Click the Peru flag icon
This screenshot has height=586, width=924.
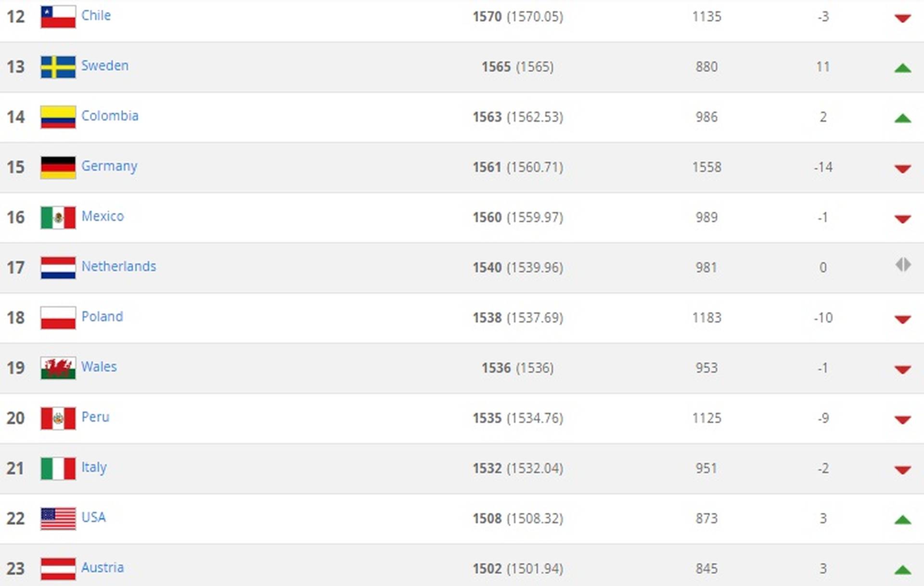(x=58, y=418)
